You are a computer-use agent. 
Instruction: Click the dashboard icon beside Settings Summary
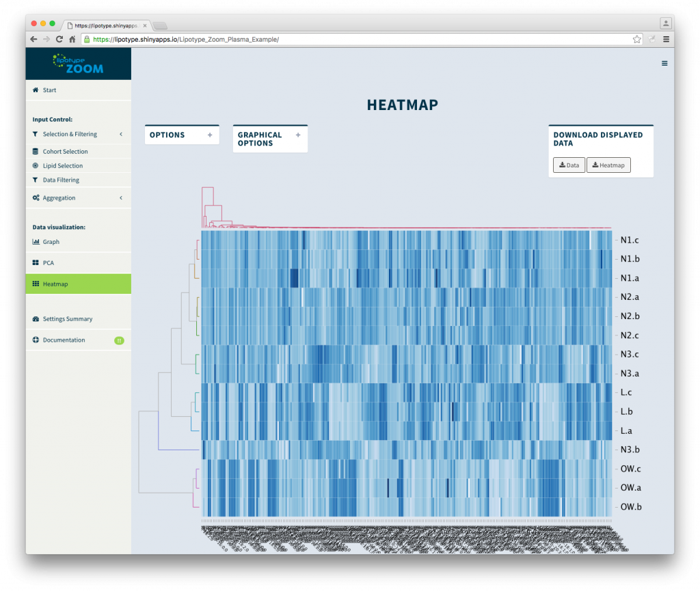[x=35, y=318]
